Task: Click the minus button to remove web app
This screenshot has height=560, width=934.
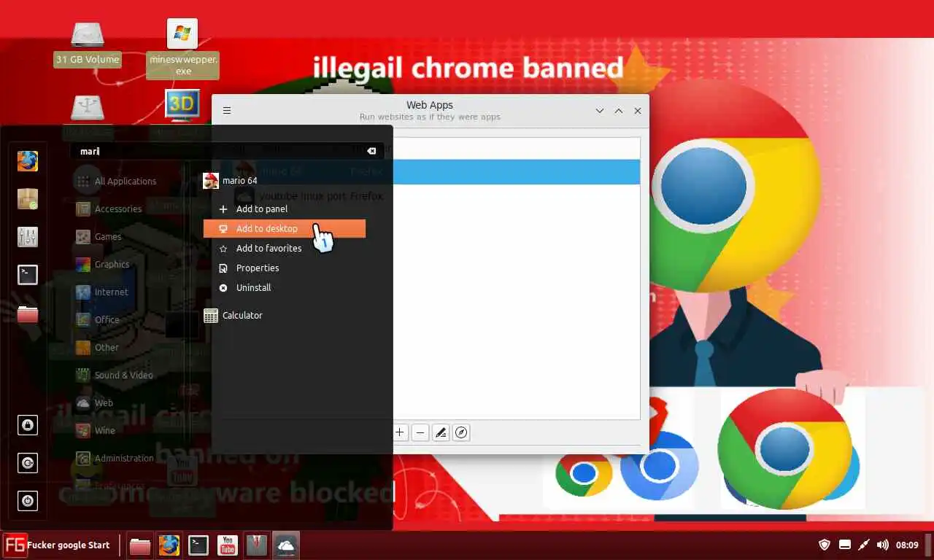Action: tap(420, 432)
